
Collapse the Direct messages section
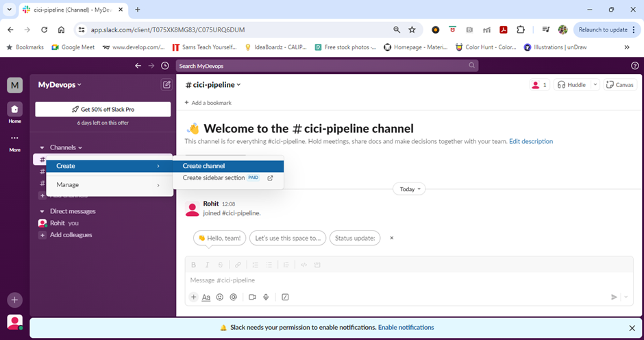tap(42, 211)
